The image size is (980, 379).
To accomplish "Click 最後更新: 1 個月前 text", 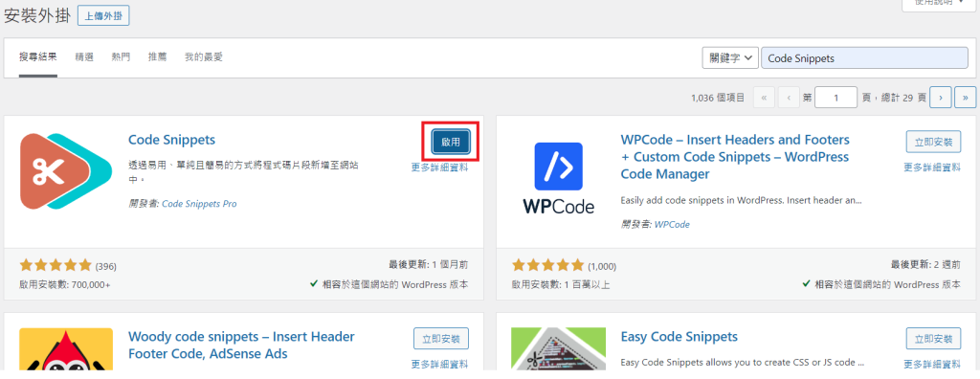I will coord(428,265).
